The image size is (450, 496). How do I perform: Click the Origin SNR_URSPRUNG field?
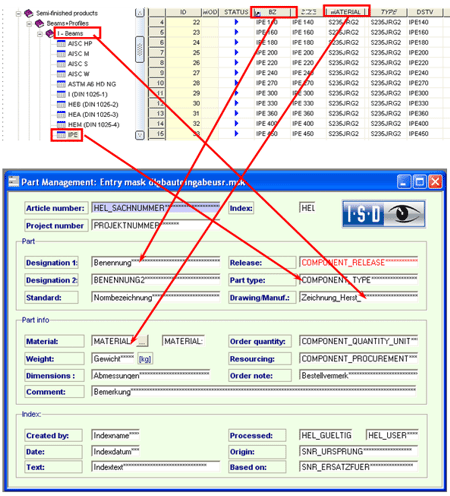click(x=359, y=452)
